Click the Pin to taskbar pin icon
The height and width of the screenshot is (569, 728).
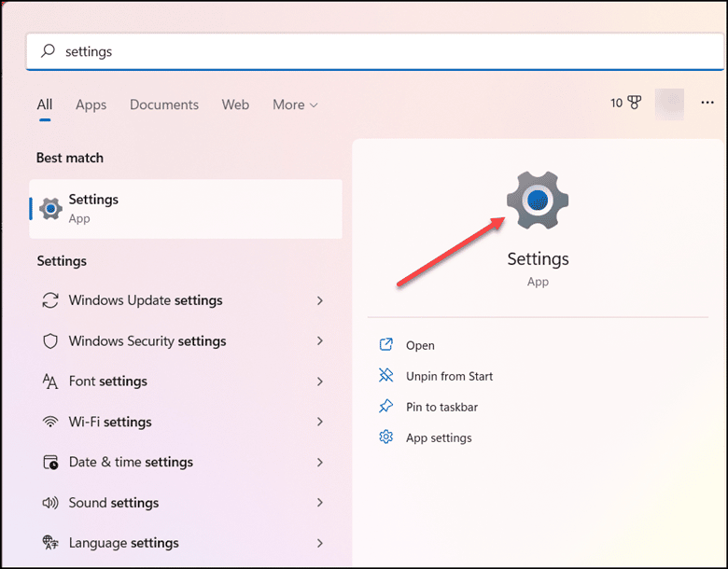[x=385, y=406]
